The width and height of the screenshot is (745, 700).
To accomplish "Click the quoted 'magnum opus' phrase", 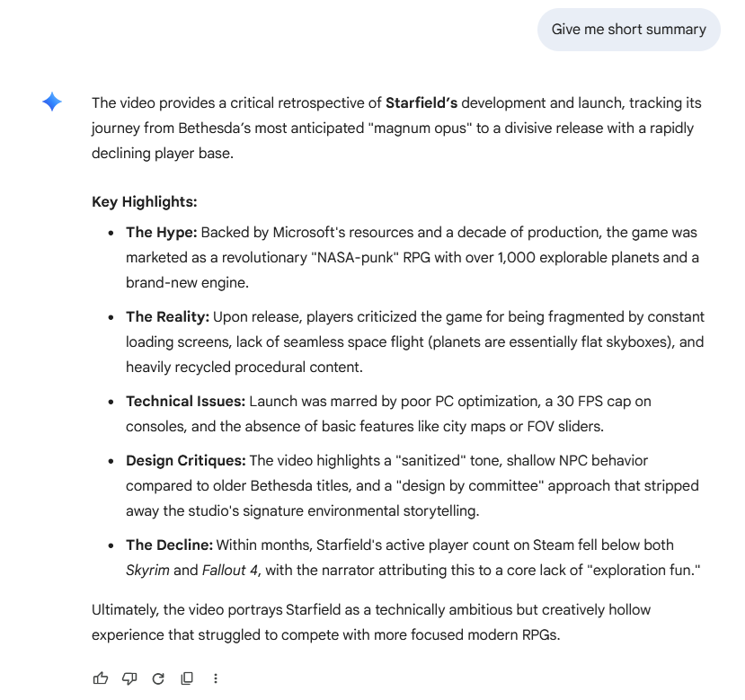I will coord(420,128).
